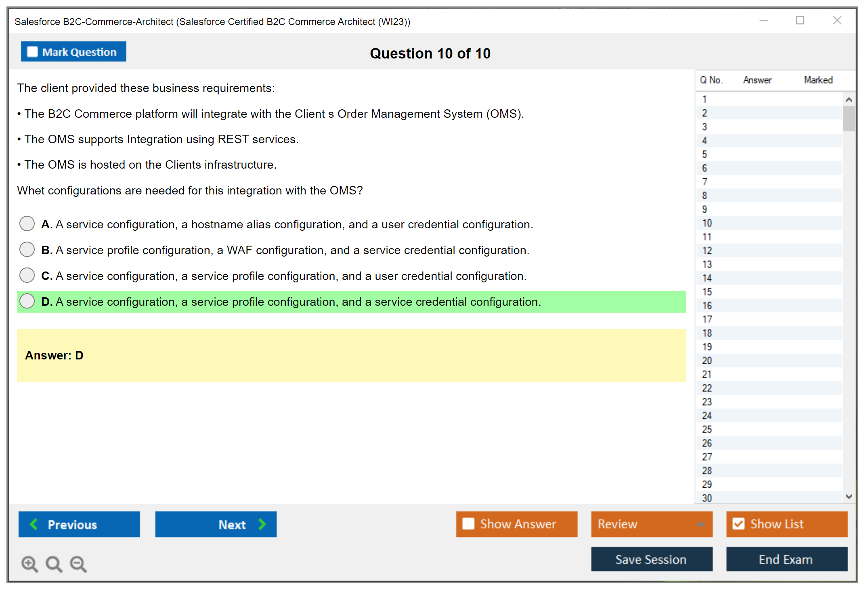Image resolution: width=868 pixels, height=593 pixels.
Task: Click the green right arrow on Next
Action: 262,524
